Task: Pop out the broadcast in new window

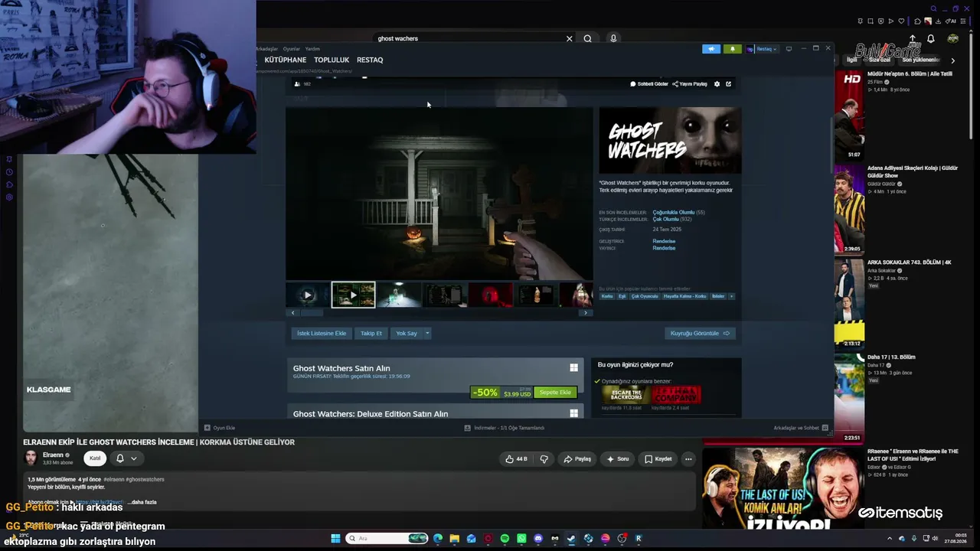Action: 728,84
